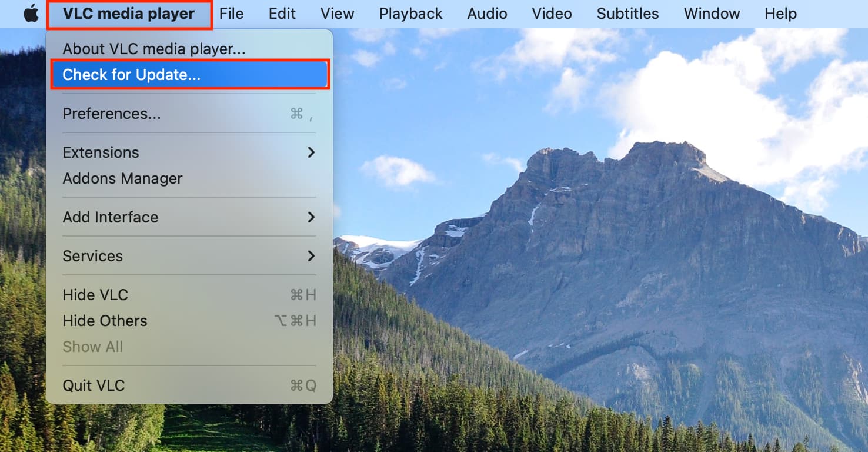Open Addons Manager
868x452 pixels.
(x=189, y=178)
